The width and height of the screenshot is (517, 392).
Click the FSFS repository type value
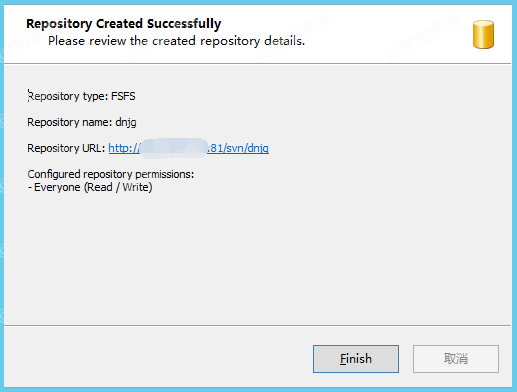pos(123,96)
